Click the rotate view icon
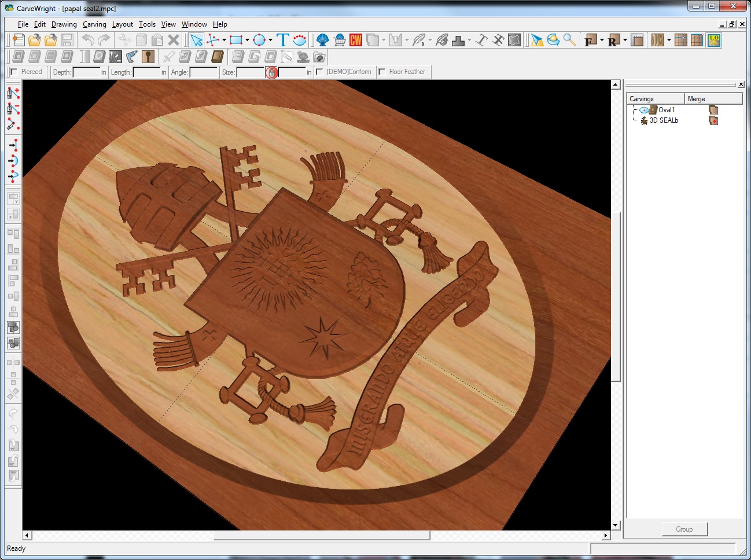 coord(554,40)
